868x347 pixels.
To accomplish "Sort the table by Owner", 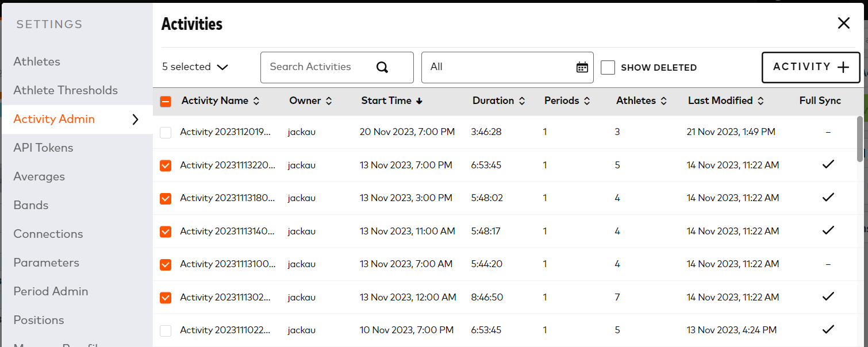I will point(329,100).
